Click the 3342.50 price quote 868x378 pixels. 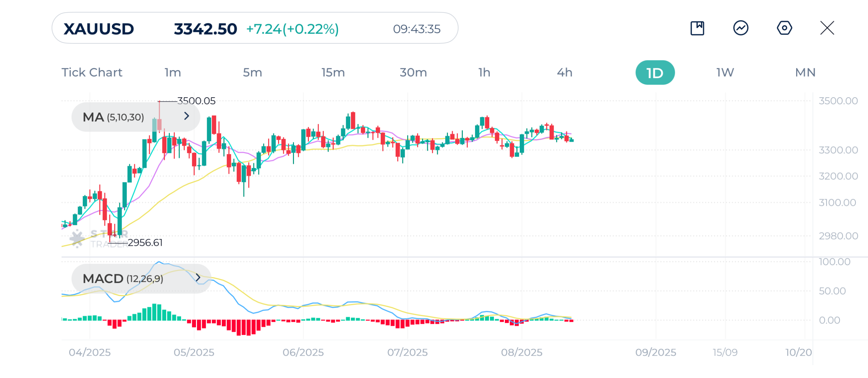(205, 29)
